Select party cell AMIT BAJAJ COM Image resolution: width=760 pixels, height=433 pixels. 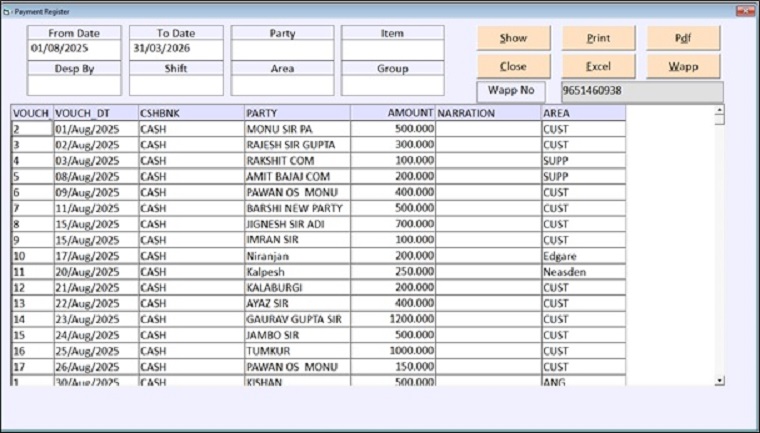298,176
